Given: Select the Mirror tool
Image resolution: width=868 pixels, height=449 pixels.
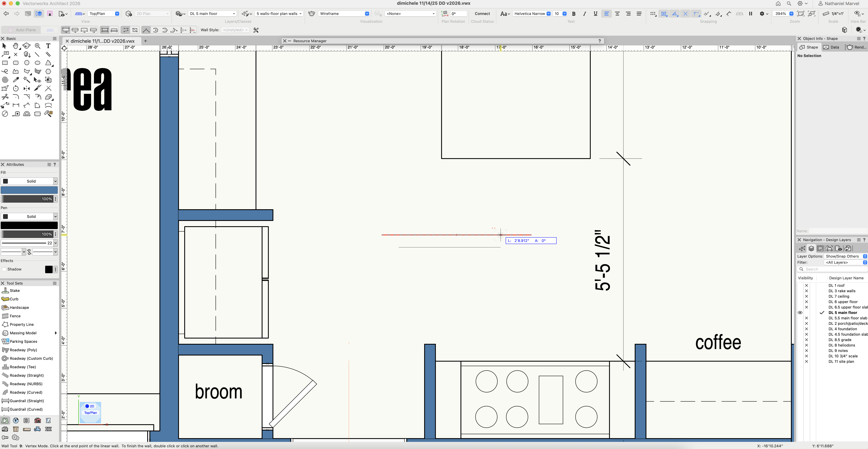Looking at the screenshot, I should click(27, 88).
